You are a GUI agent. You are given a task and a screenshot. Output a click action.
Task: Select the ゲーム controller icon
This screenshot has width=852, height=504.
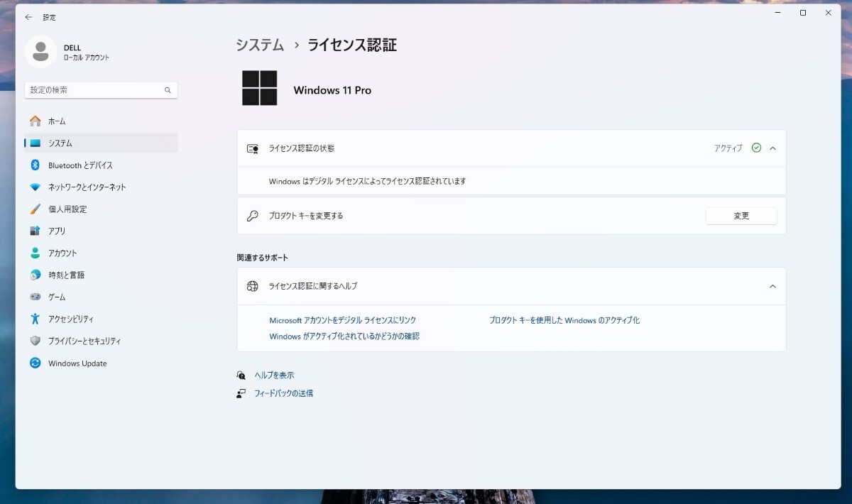tap(35, 297)
